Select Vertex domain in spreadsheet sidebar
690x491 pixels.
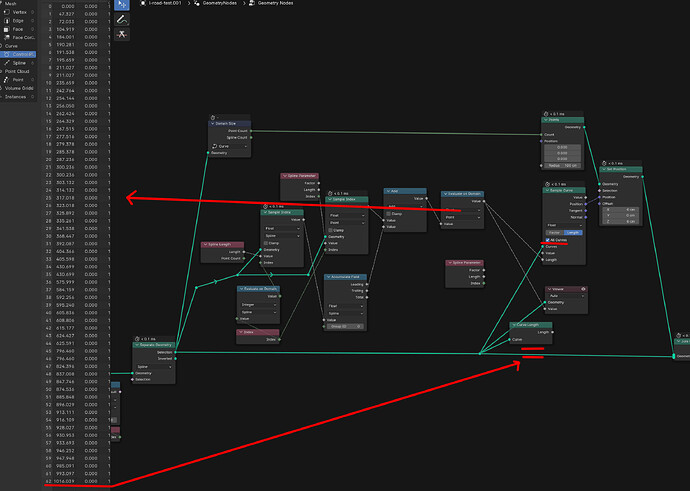(x=18, y=12)
